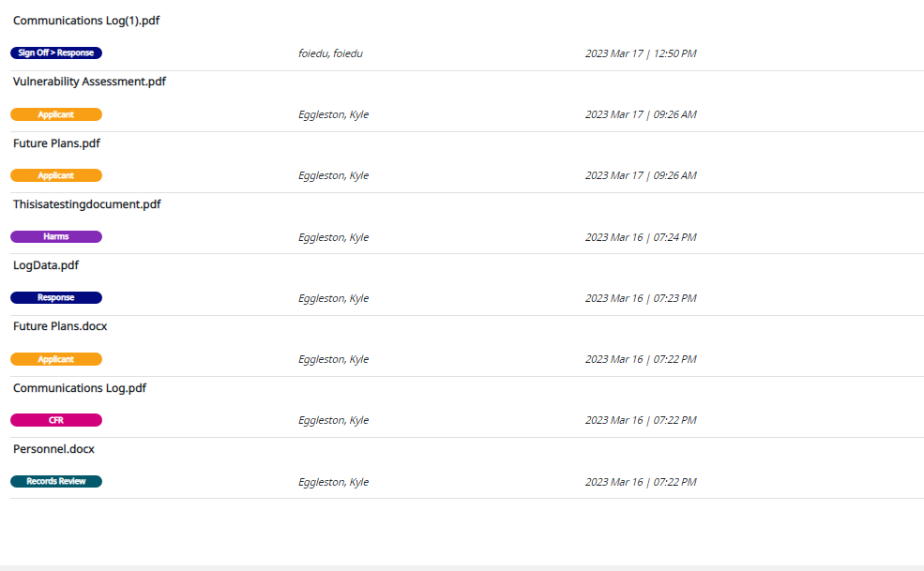Click the Sign Off > Response status badge
This screenshot has width=924, height=571.
(x=55, y=53)
